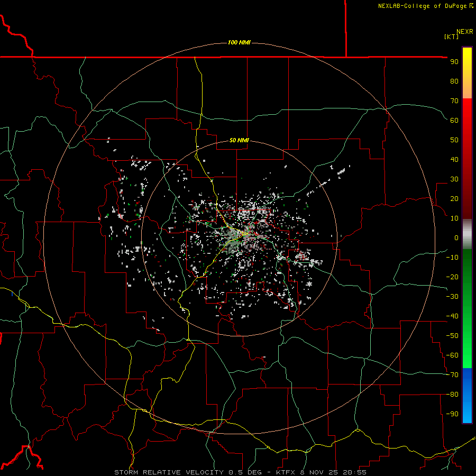The image size is (476, 476).
Task: Select the yellow-orange segment of the velocity color bar
Action: click(x=467, y=73)
